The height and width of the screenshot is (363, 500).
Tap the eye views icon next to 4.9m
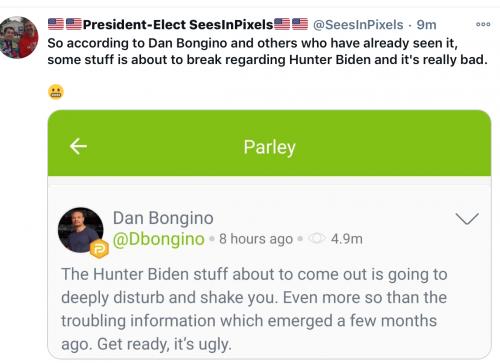[x=317, y=239]
